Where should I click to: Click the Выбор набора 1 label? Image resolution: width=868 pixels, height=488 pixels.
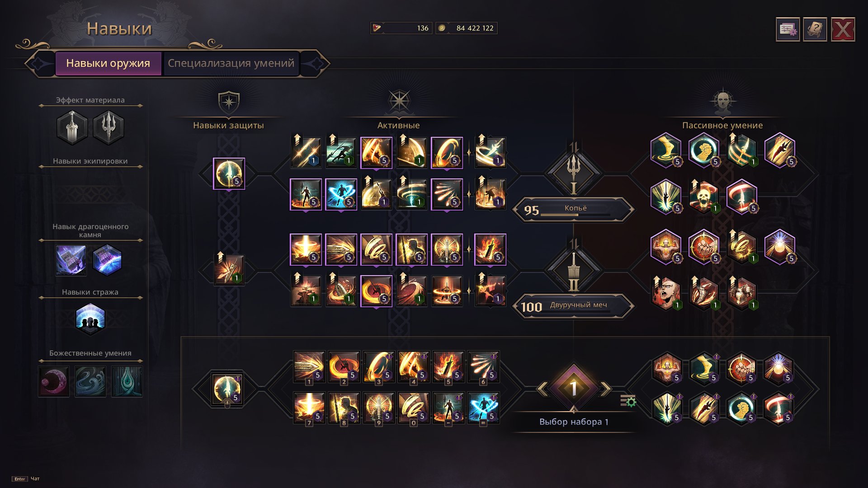[574, 422]
